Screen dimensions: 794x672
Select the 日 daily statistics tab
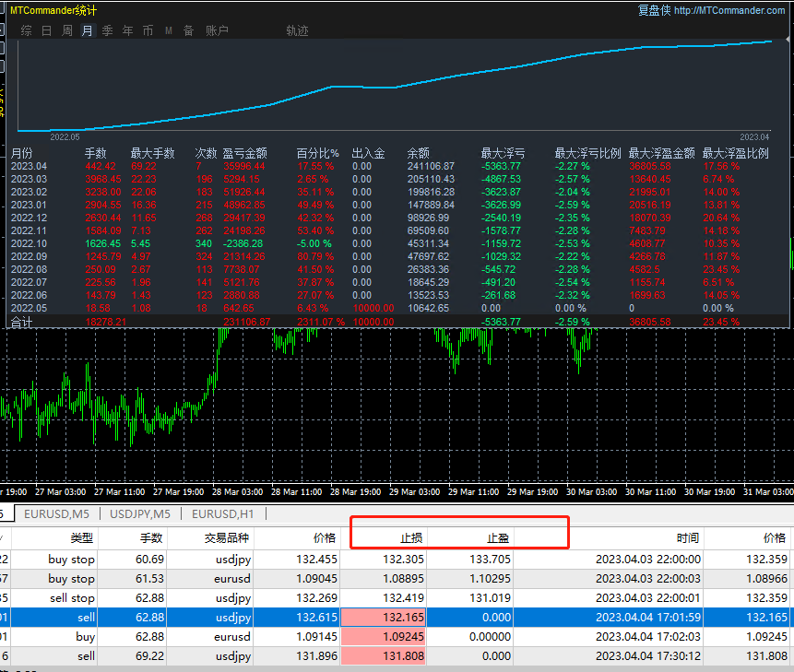(x=47, y=30)
